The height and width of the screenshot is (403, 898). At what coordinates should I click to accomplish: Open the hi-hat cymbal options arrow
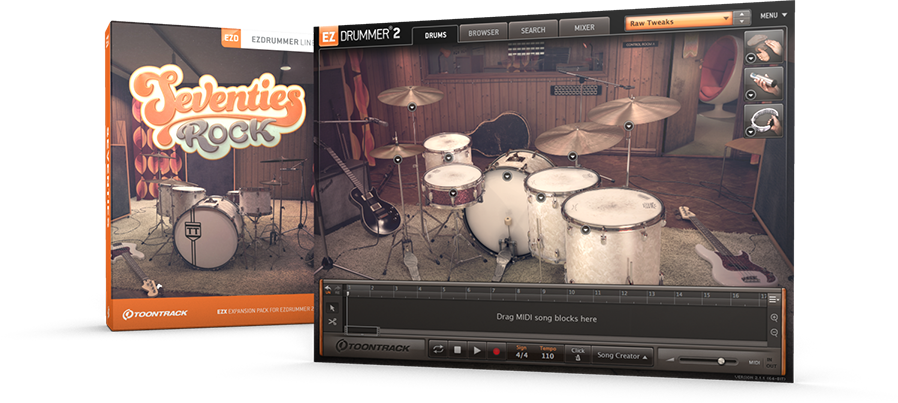(397, 158)
